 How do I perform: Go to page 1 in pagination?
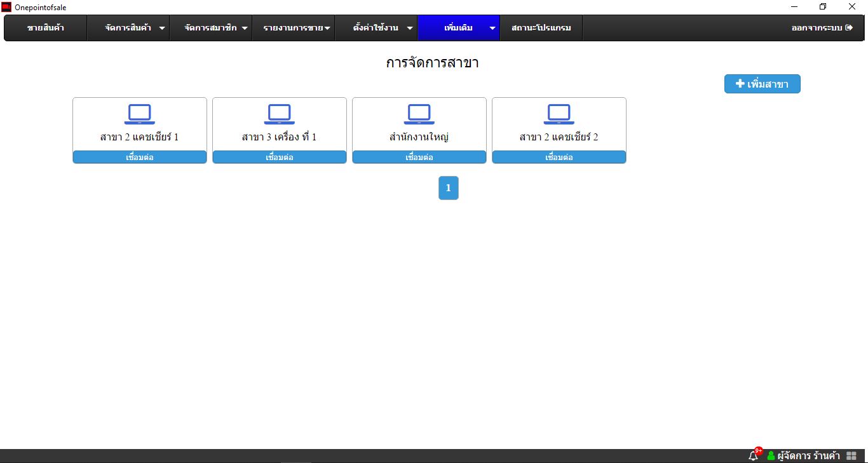449,188
